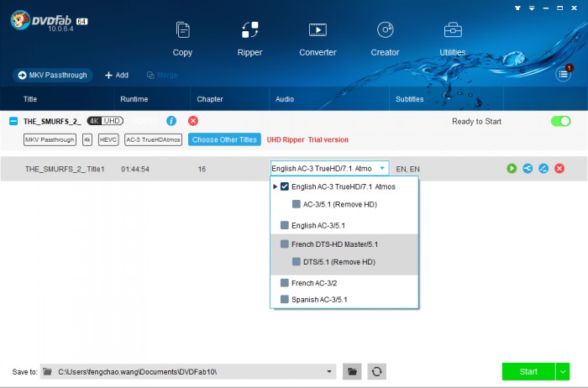588x388 pixels.
Task: Click Choose Other Titles button
Action: (x=223, y=139)
